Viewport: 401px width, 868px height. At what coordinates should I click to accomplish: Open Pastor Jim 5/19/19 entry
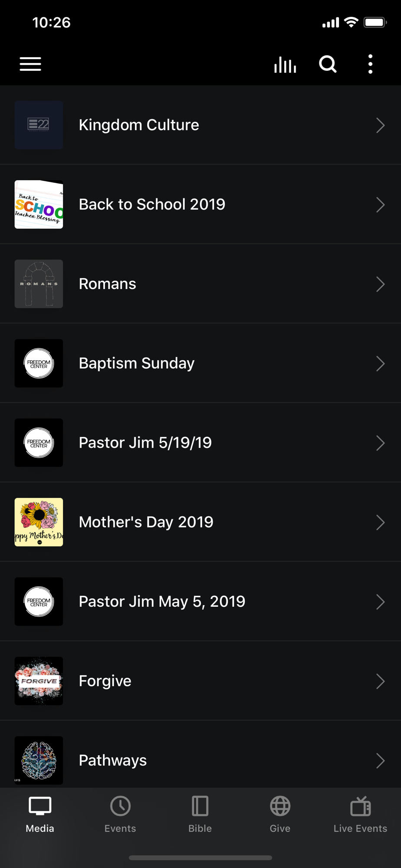pyautogui.click(x=145, y=443)
